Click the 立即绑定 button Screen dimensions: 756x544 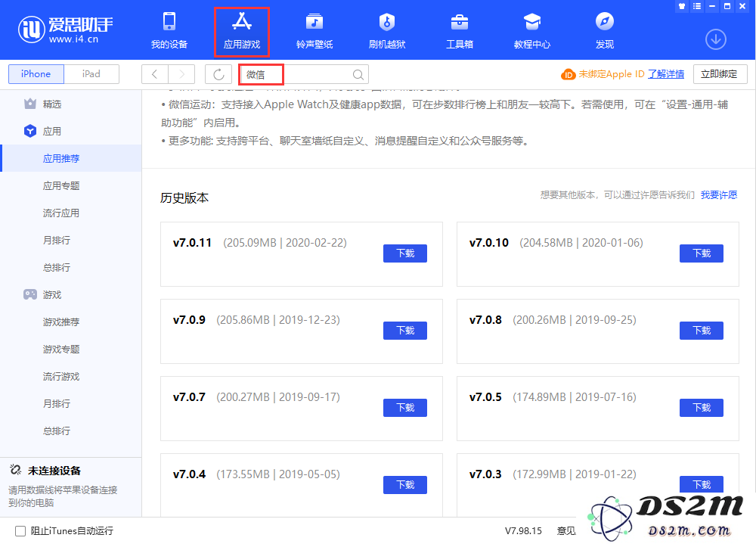coord(720,74)
